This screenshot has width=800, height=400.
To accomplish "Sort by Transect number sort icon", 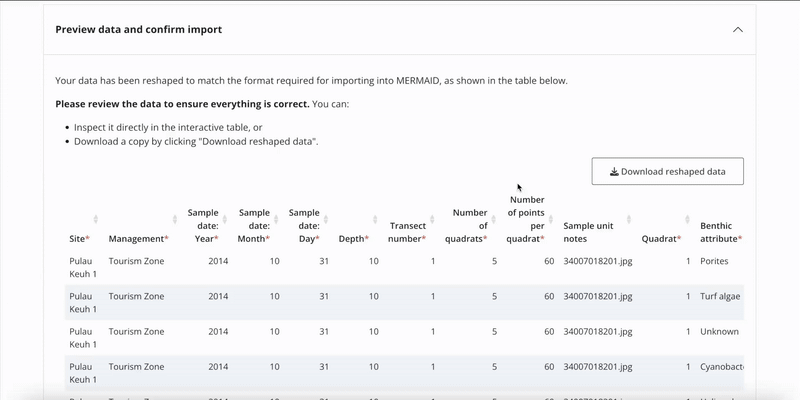I will pos(432,219).
